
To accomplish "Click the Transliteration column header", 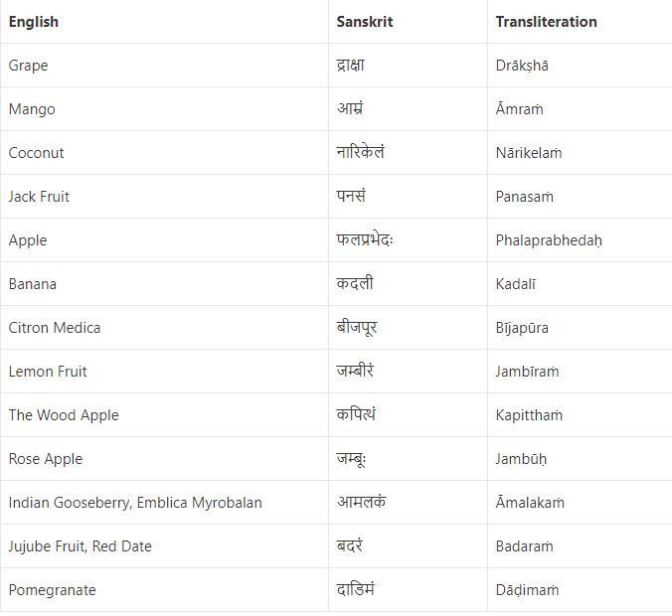I will 546,22.
